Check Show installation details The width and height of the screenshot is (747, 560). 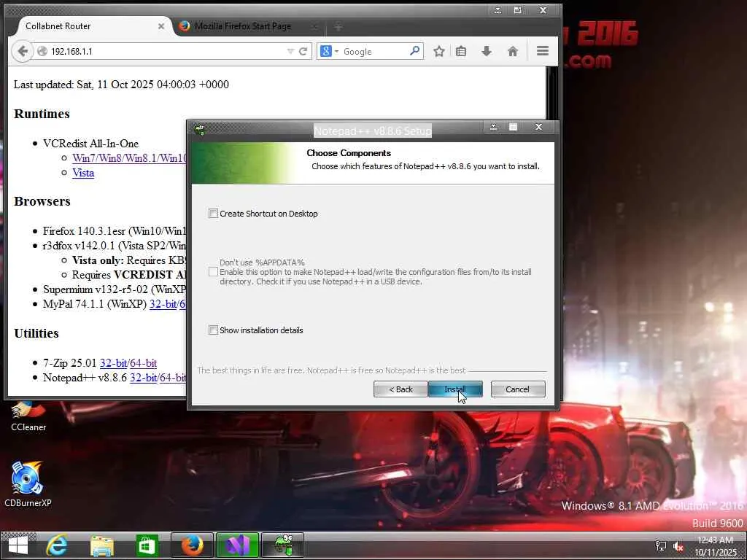213,330
